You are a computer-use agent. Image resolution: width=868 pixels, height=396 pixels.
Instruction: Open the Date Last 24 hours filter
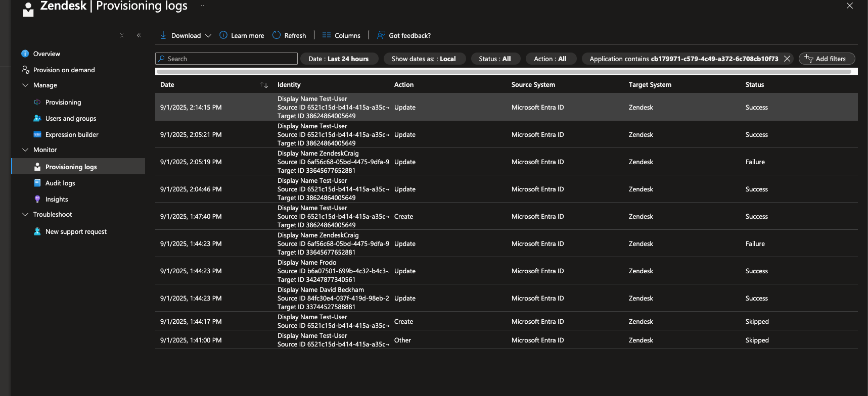coord(339,59)
